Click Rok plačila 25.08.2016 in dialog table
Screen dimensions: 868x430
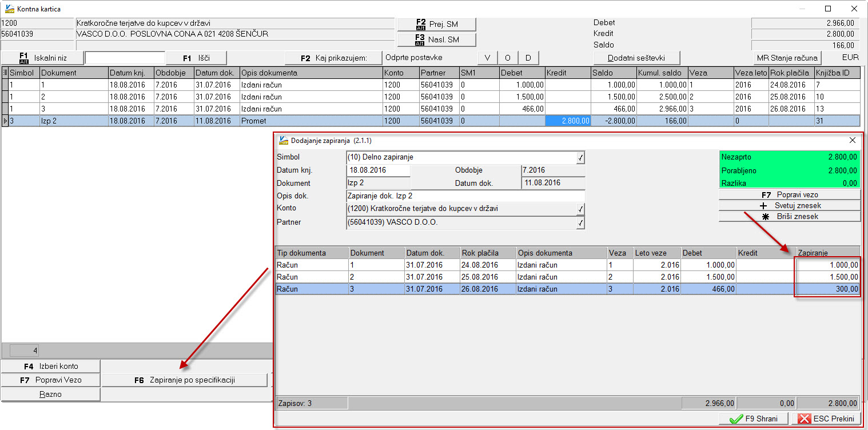488,277
